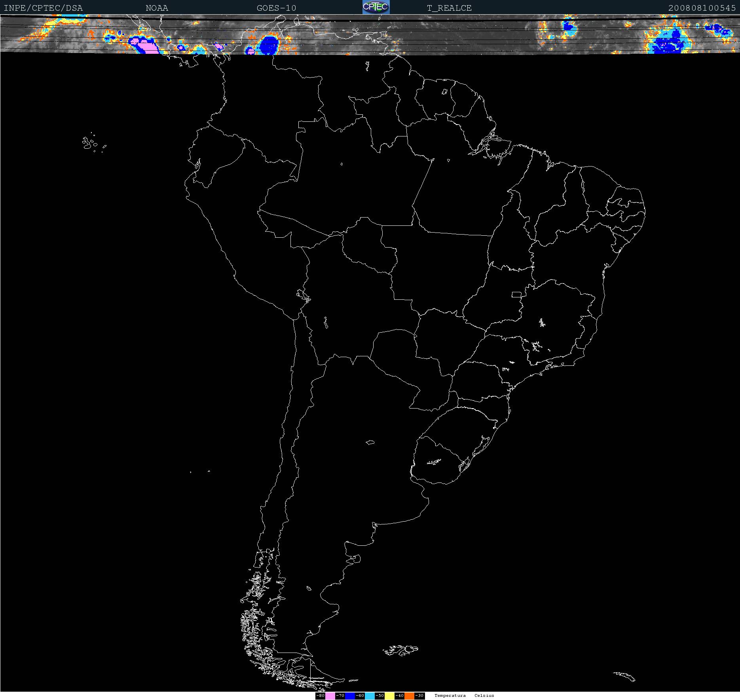Click the NOAA label in the header
Image resolution: width=740 pixels, height=700 pixels.
click(157, 8)
